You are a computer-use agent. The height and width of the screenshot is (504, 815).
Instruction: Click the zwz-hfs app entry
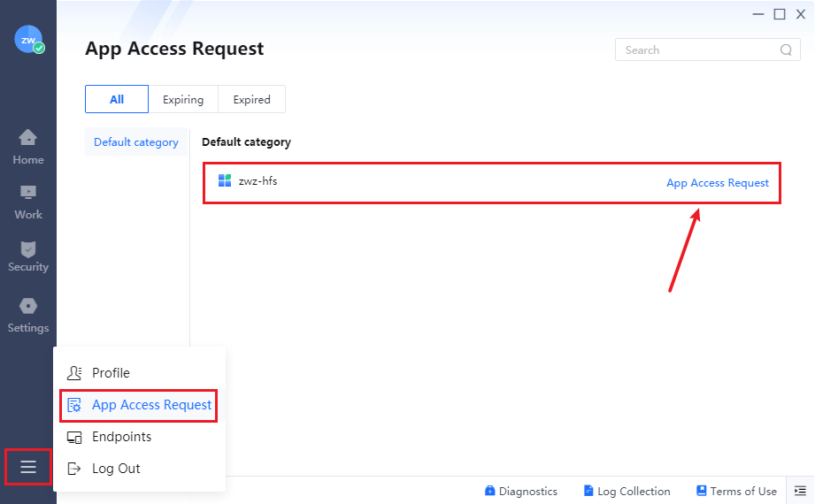[x=492, y=183]
